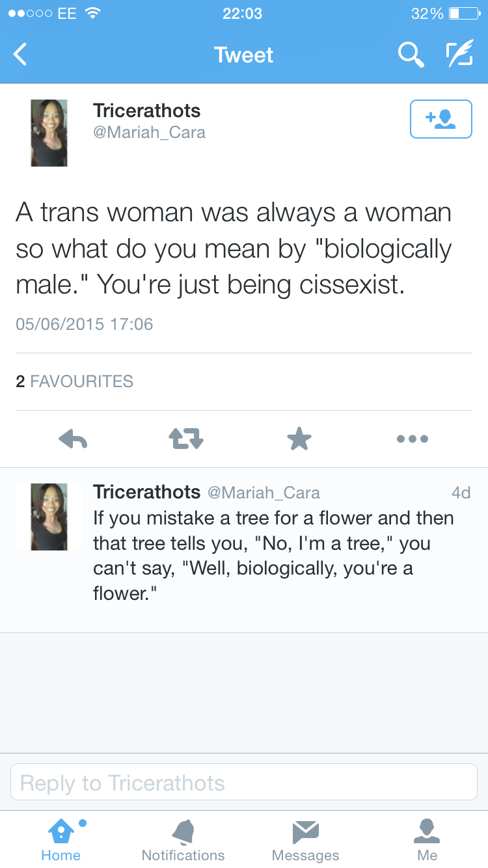Image resolution: width=488 pixels, height=868 pixels.
Task: Tap Tricerathots name in the reply tweet
Action: (x=146, y=492)
